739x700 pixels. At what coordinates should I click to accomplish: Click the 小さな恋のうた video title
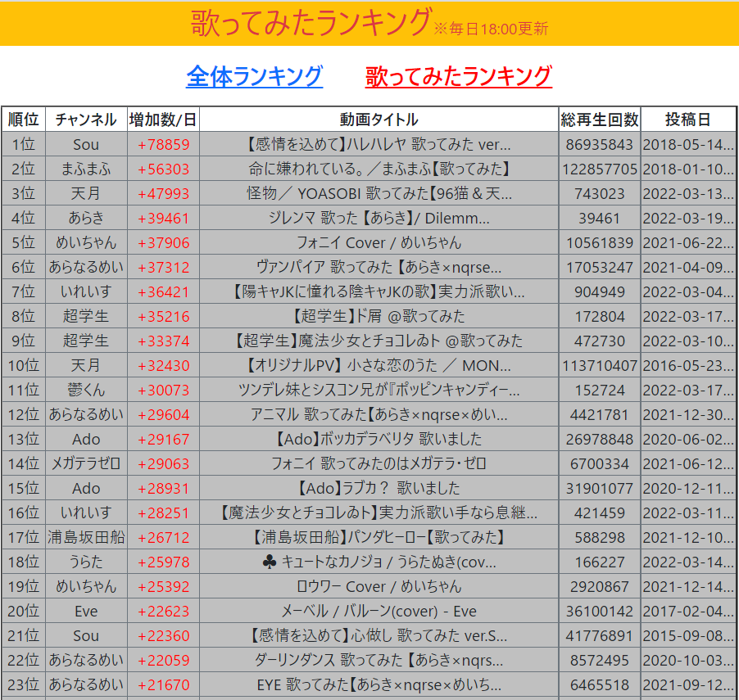379,365
